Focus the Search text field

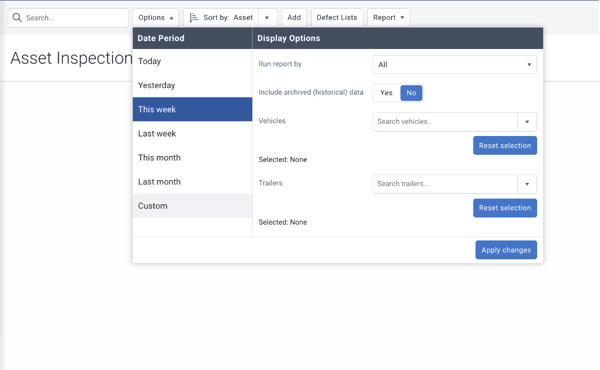[x=68, y=18]
